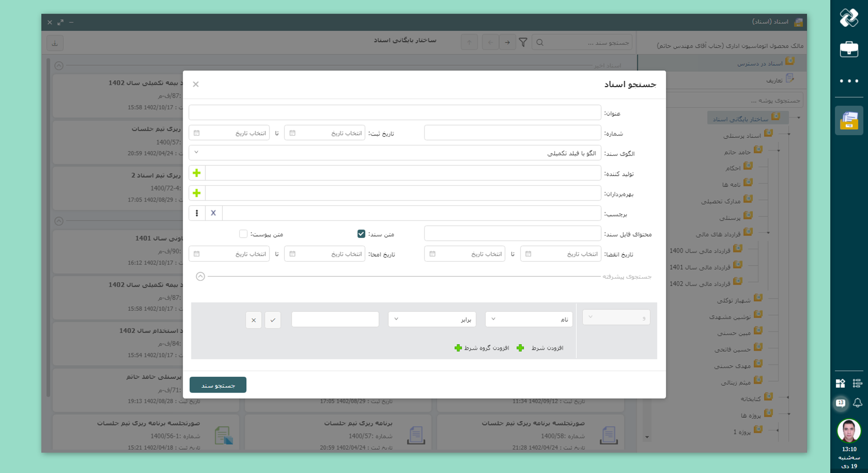
Task: Clear the برچسب field with X icon
Action: (213, 213)
